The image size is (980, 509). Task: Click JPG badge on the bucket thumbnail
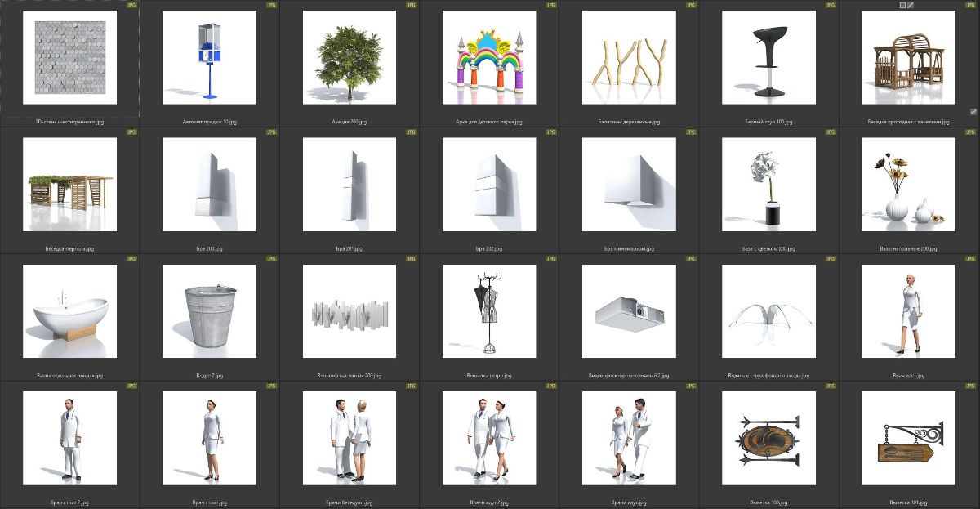[272, 259]
